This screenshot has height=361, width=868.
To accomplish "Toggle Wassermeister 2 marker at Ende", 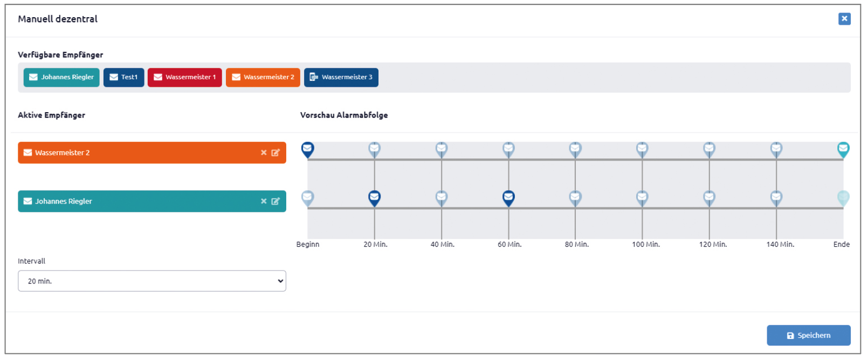I will pyautogui.click(x=843, y=149).
